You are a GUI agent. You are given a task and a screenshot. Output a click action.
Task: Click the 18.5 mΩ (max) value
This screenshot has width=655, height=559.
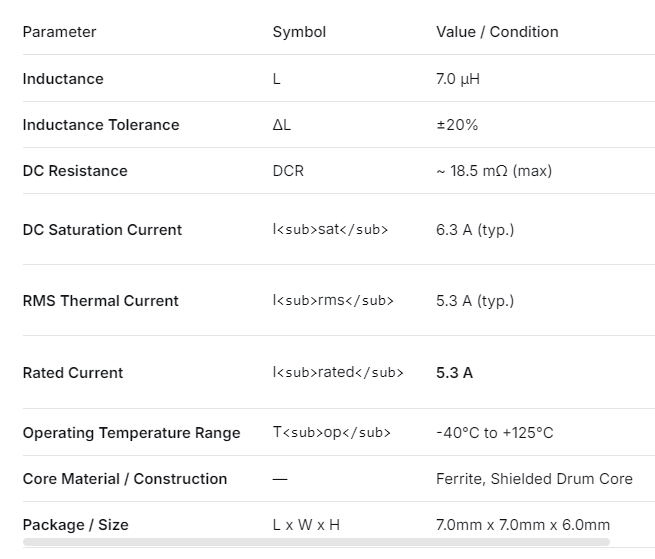(x=494, y=171)
